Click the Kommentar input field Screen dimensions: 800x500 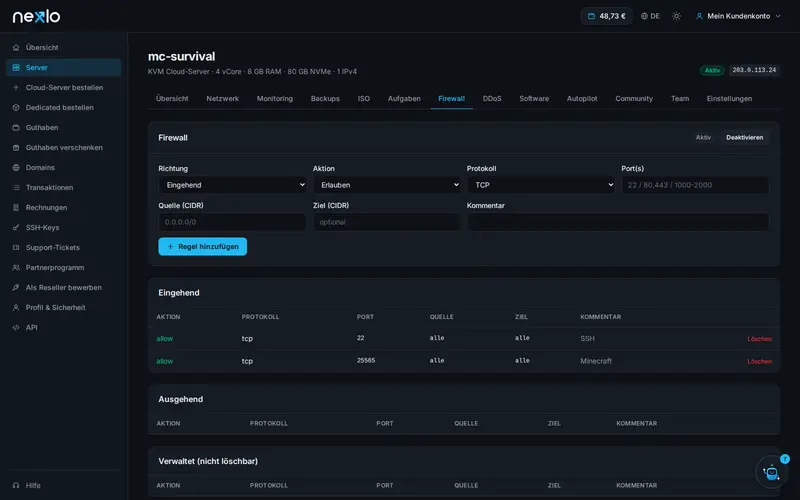(x=618, y=222)
